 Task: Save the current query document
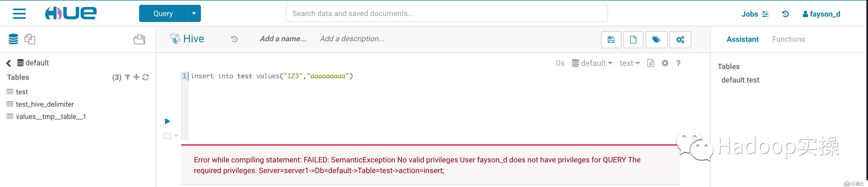point(611,40)
